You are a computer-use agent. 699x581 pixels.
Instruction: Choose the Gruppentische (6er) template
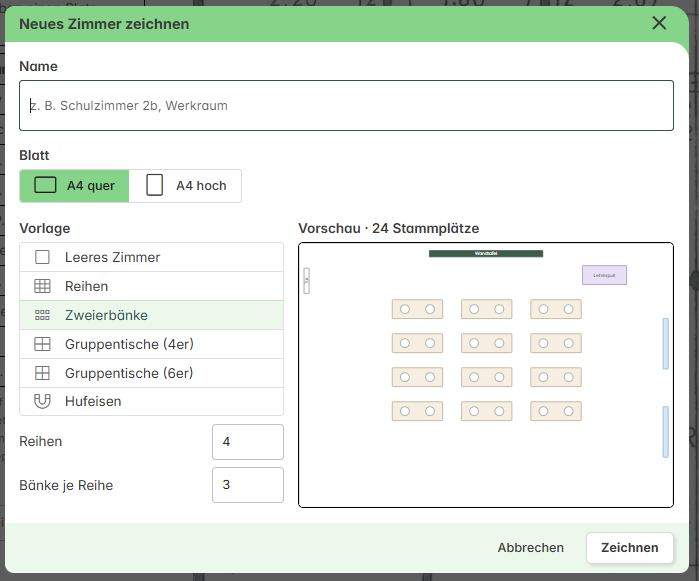click(152, 373)
